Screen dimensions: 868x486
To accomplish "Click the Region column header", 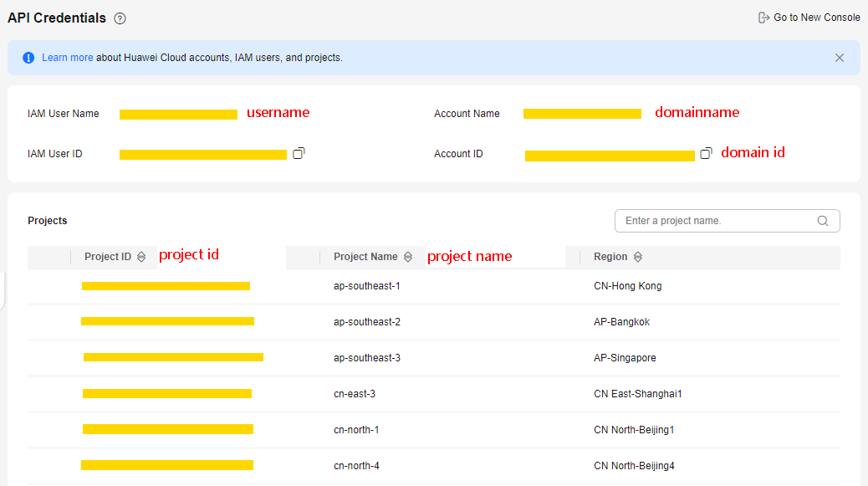I will click(610, 257).
